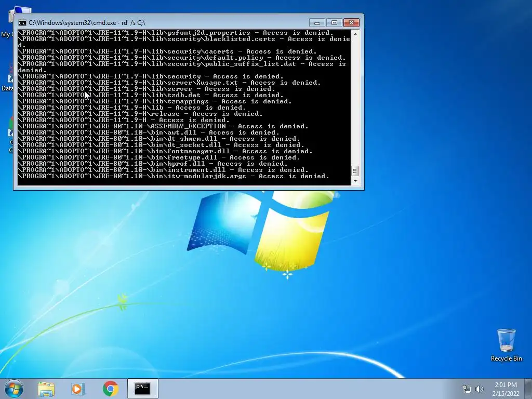Click the line ending with release
The height and width of the screenshot is (399, 532).
(x=140, y=114)
